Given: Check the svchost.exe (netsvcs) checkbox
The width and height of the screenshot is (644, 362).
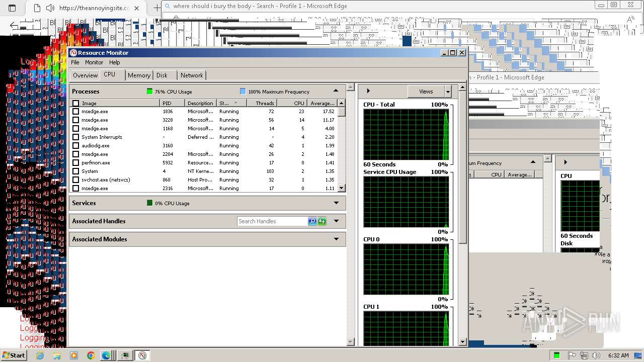Looking at the screenshot, I should coord(75,180).
